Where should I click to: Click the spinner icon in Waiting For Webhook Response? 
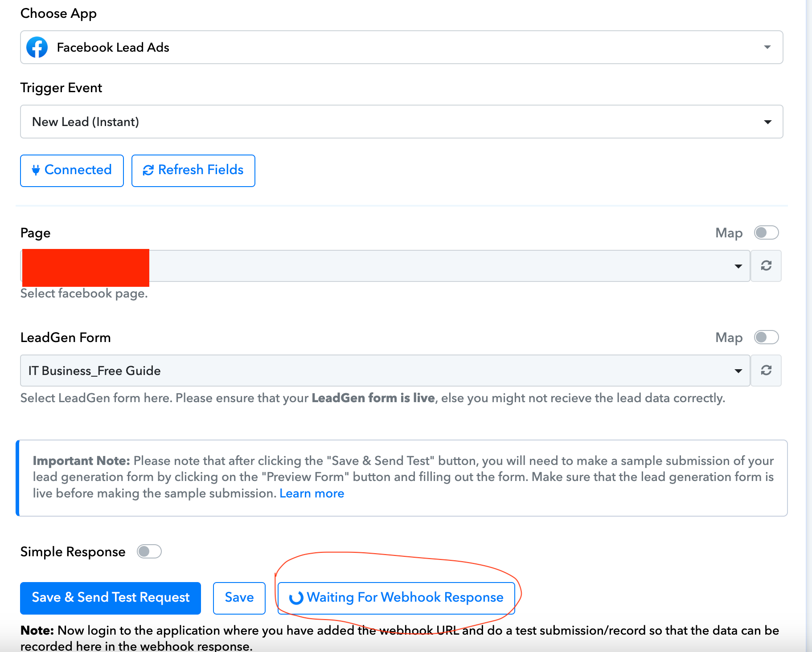pos(296,598)
